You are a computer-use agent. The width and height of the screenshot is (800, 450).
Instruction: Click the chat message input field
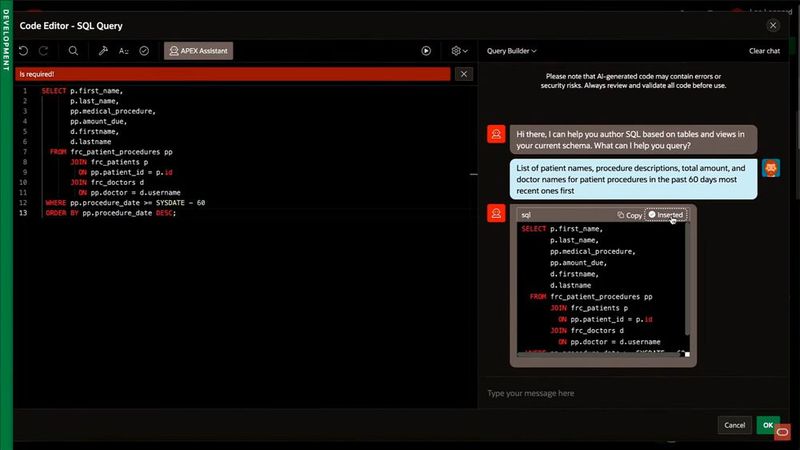point(633,393)
